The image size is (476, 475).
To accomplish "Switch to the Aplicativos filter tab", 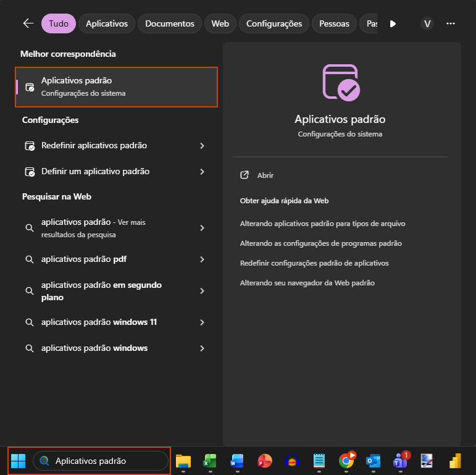I will click(x=107, y=23).
